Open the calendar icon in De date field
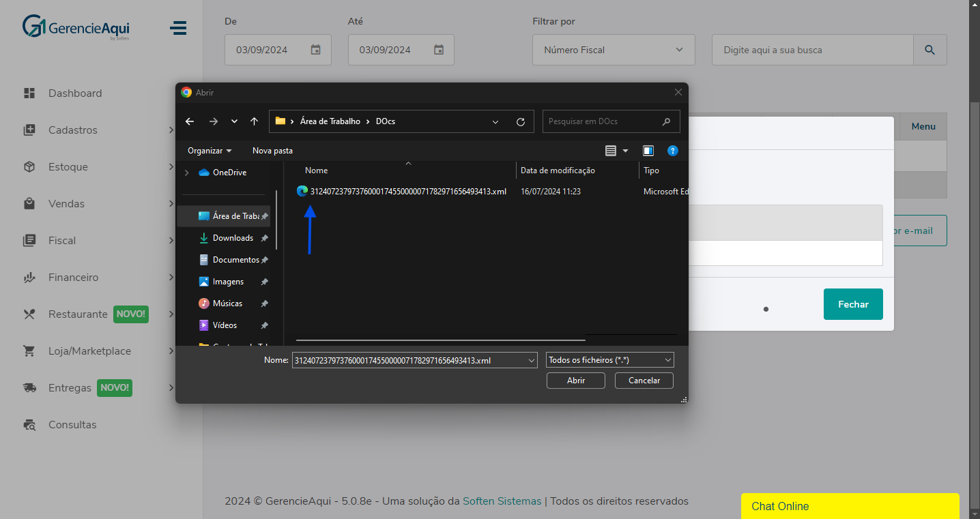This screenshot has width=980, height=519. tap(315, 50)
